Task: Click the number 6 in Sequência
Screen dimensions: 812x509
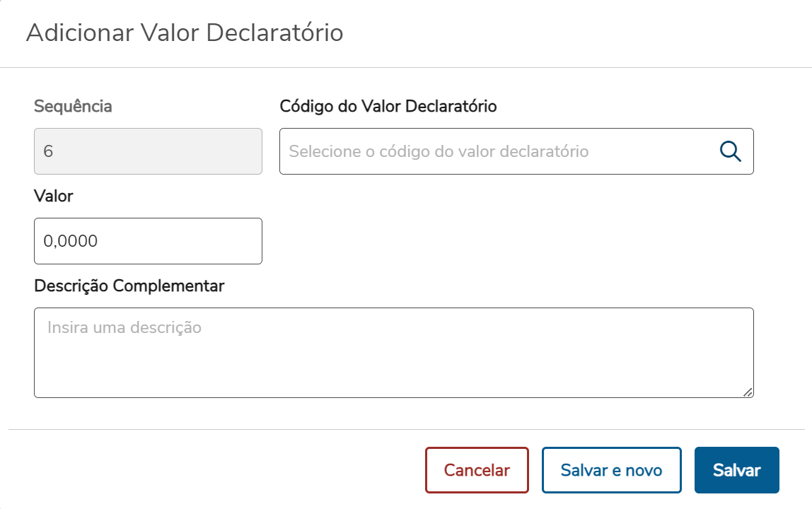Action: click(x=48, y=151)
